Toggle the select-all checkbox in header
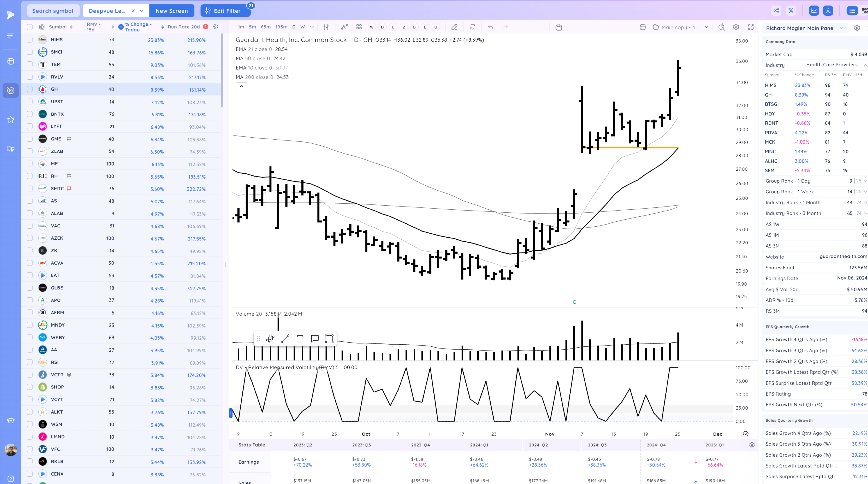 click(30, 27)
